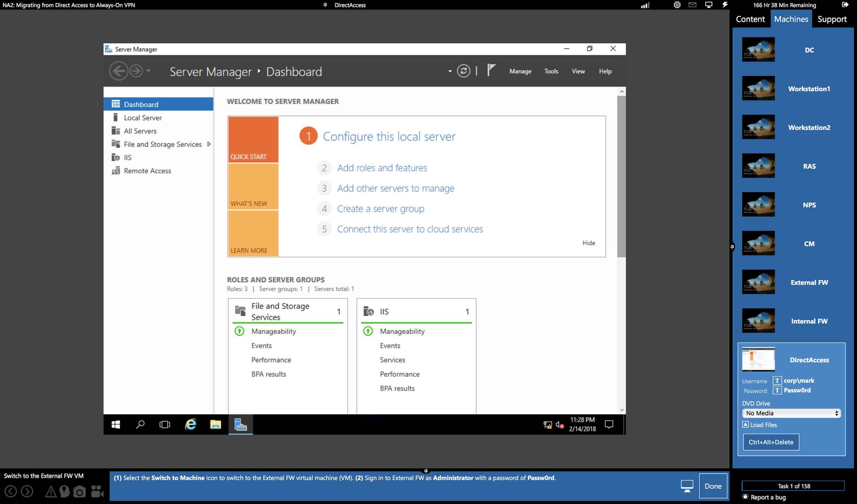Viewport: 857px width, 504px height.
Task: Switch to the Support tab
Action: (832, 19)
